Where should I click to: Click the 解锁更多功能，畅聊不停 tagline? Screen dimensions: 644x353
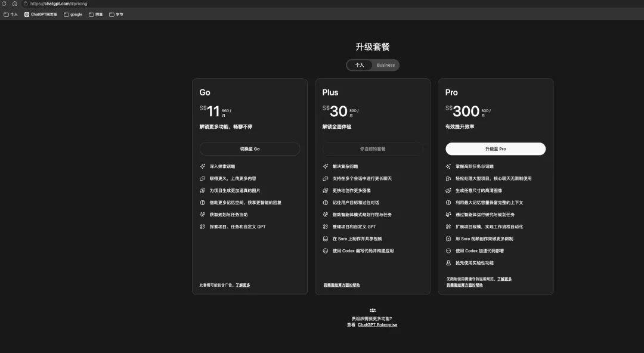226,127
